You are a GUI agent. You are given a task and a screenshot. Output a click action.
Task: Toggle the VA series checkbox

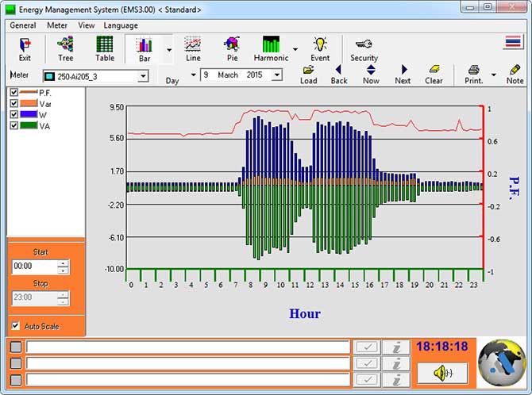point(14,125)
